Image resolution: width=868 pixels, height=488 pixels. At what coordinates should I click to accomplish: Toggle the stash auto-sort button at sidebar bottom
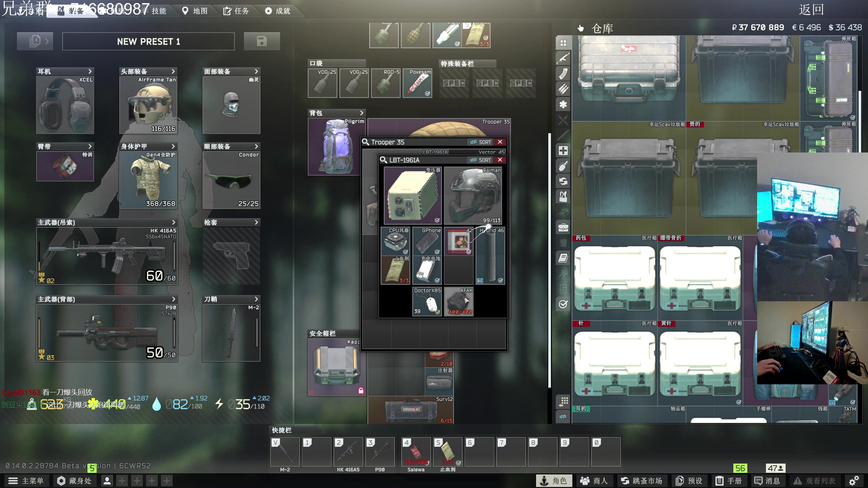[x=563, y=416]
